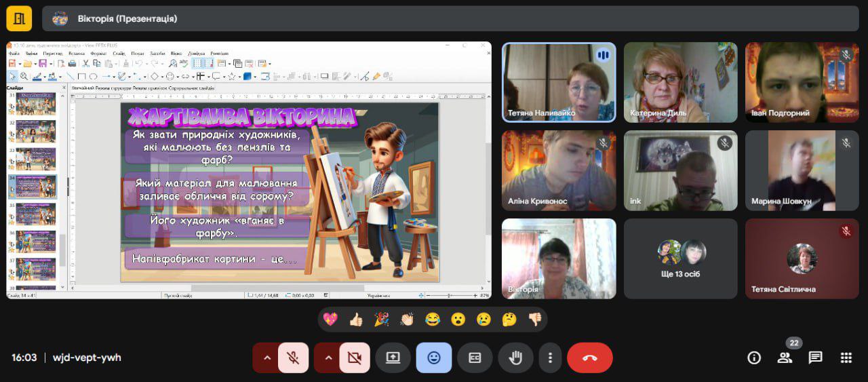The height and width of the screenshot is (382, 868).
Task: Unmute the microphone
Action: pyautogui.click(x=293, y=358)
